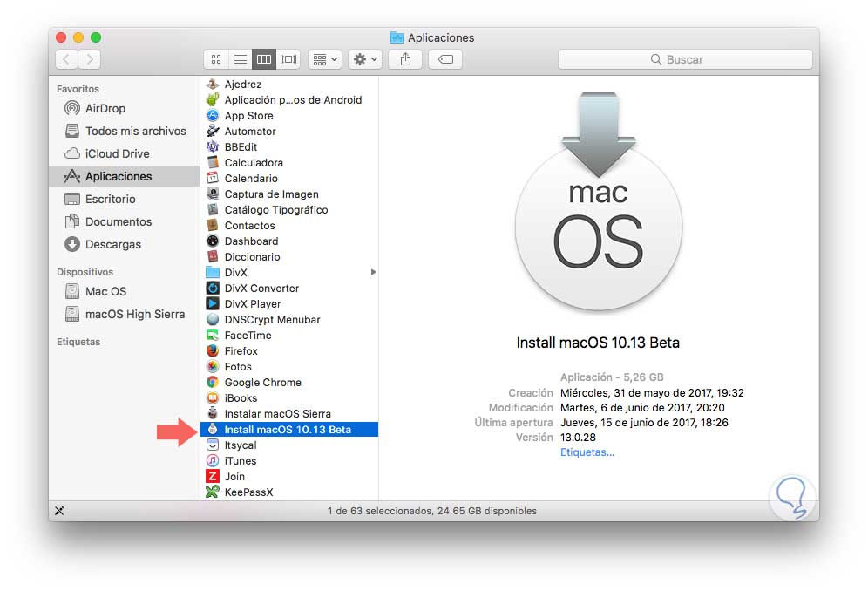Click the large macOS installer preview image
This screenshot has width=868, height=591.
point(599,201)
